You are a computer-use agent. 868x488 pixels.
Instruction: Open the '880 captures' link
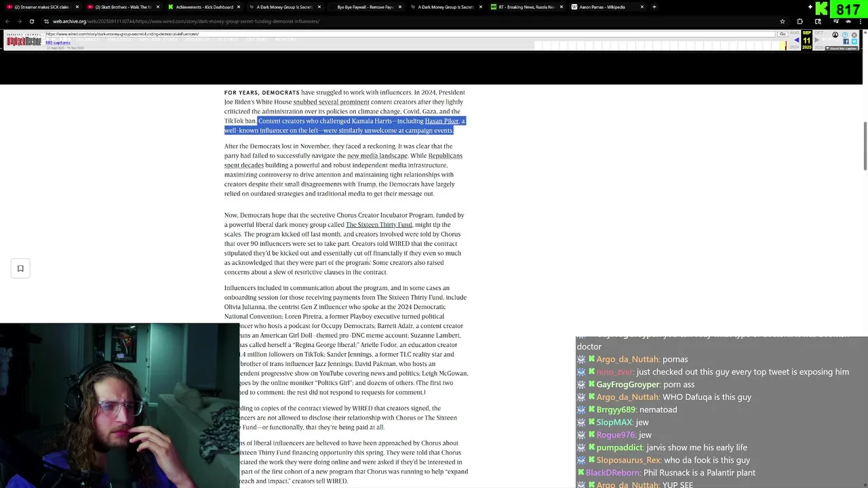coord(58,43)
